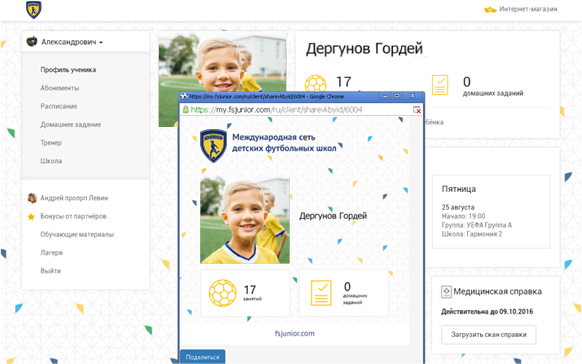Click the Поделиться button in the popup

pyautogui.click(x=202, y=357)
